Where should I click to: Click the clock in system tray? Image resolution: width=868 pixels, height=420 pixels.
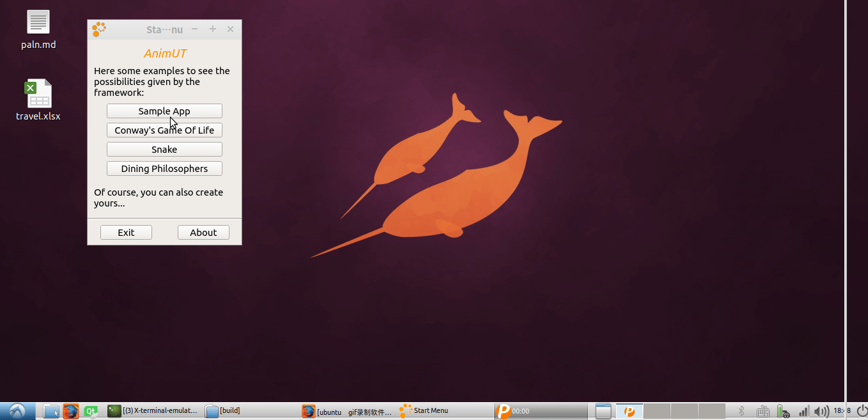coord(842,411)
